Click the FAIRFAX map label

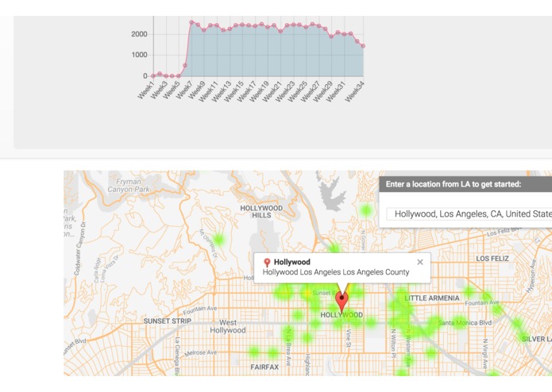264,367
